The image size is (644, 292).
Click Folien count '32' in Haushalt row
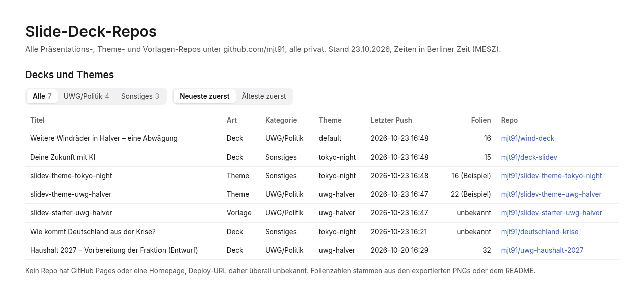tap(487, 250)
